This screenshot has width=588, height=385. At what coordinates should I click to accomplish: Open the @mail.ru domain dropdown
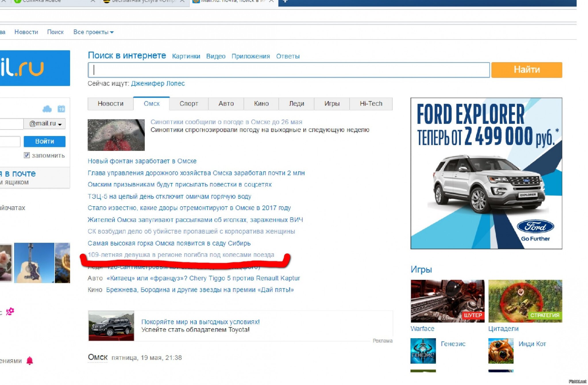point(45,124)
